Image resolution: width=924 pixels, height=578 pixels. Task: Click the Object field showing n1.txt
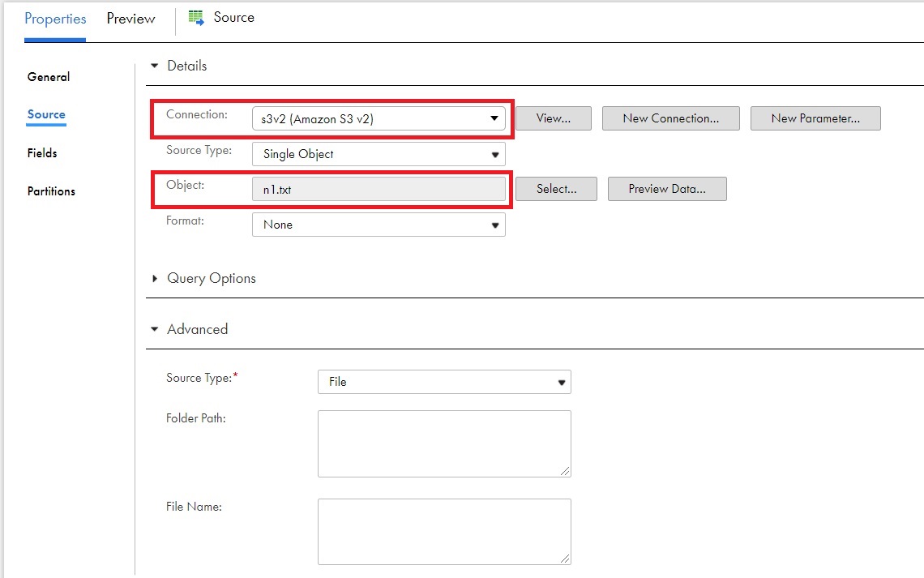pos(379,189)
